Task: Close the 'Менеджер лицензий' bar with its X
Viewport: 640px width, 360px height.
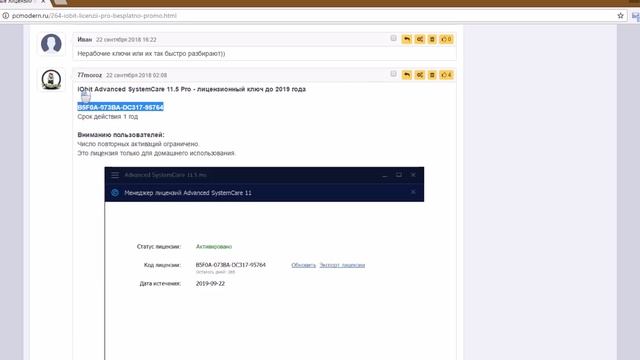Action: (x=413, y=192)
